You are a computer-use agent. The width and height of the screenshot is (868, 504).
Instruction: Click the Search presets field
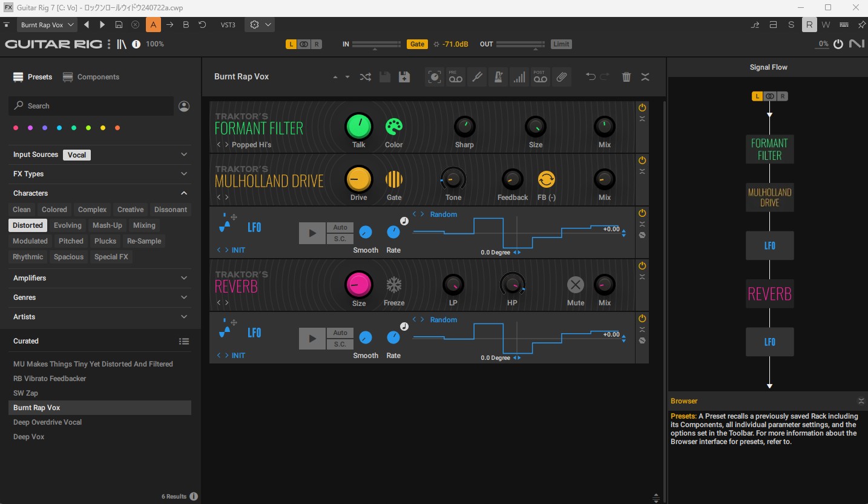(91, 106)
